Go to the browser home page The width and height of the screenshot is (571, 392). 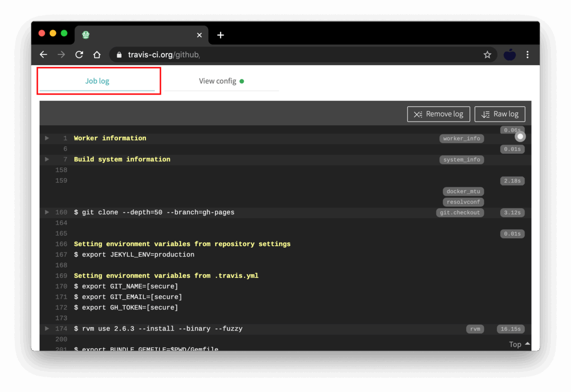click(x=97, y=54)
